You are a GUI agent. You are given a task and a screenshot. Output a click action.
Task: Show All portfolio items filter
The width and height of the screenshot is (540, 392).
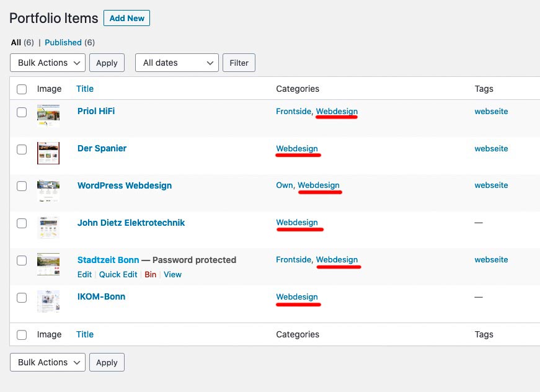click(x=16, y=42)
